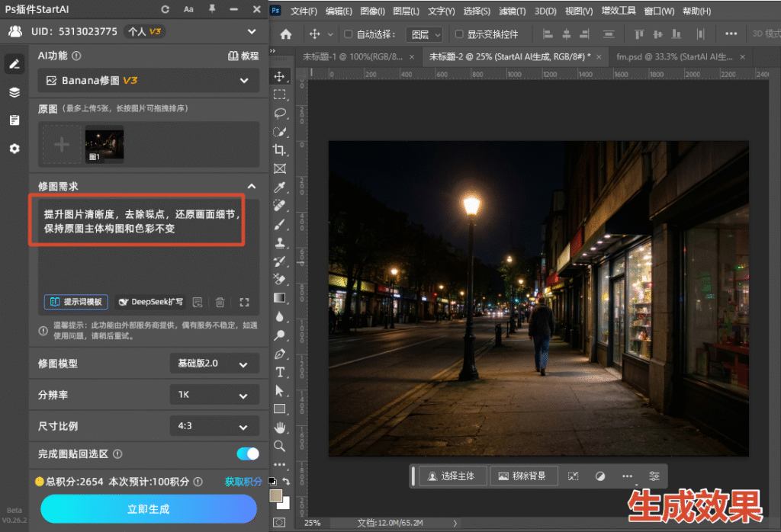This screenshot has width=781, height=532.
Task: Open the 图像(I) menu
Action: 372,11
